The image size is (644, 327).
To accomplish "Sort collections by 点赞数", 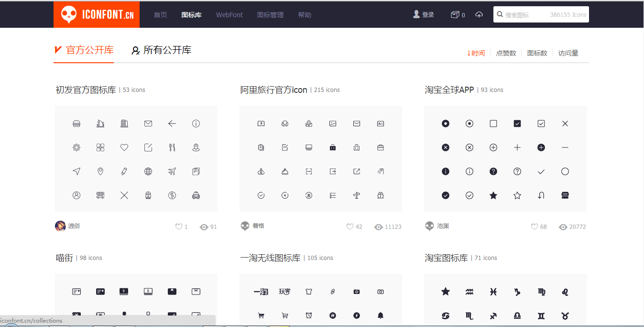I will pyautogui.click(x=506, y=53).
